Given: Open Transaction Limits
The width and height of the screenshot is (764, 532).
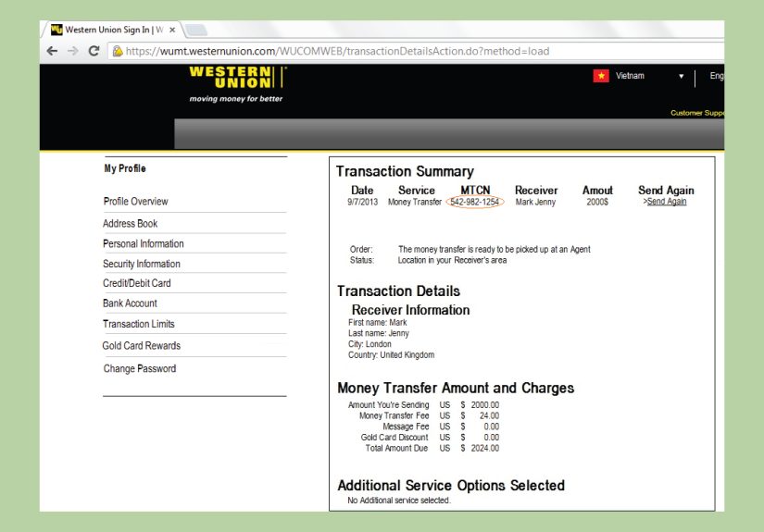Looking at the screenshot, I should click(x=138, y=324).
